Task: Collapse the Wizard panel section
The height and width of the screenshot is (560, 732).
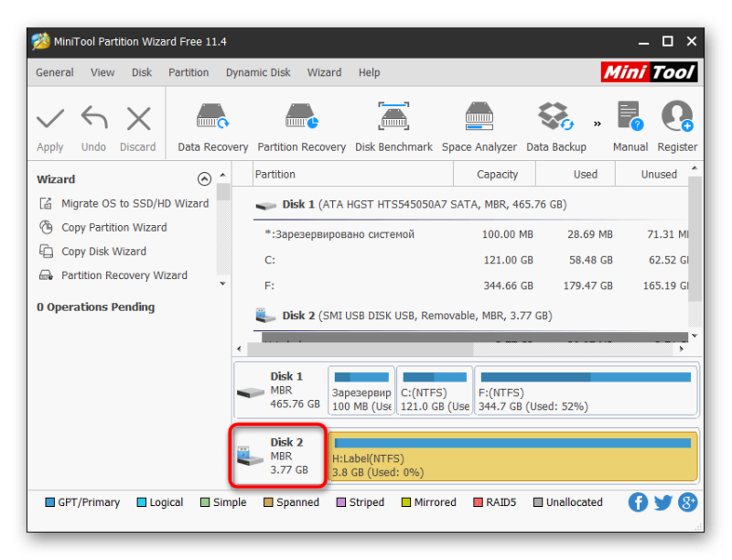Action: pos(204,178)
